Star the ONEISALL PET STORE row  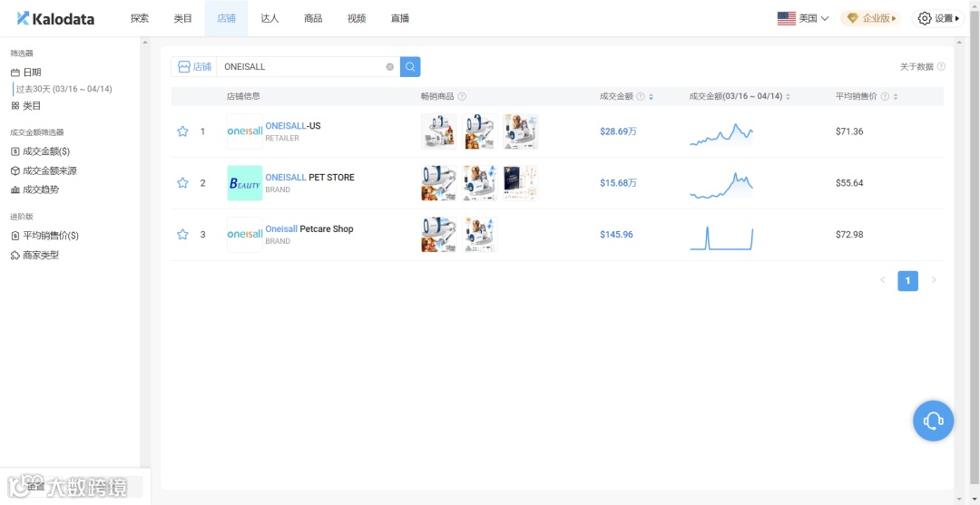182,183
